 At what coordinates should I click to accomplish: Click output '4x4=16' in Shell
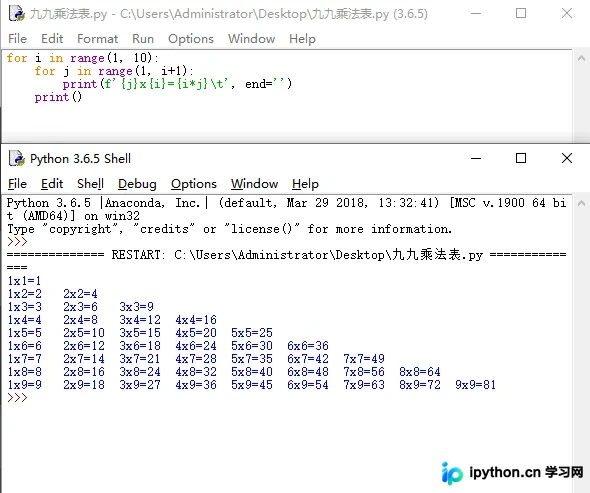click(x=196, y=320)
